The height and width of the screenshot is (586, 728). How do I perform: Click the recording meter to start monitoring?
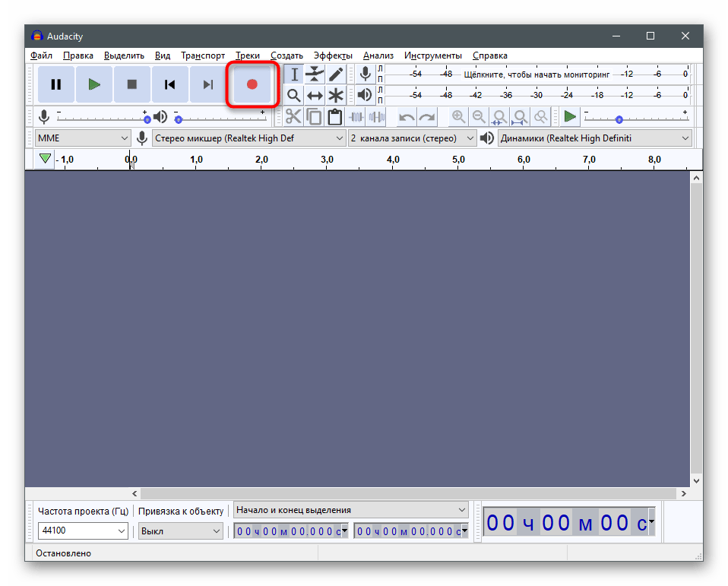coord(537,74)
